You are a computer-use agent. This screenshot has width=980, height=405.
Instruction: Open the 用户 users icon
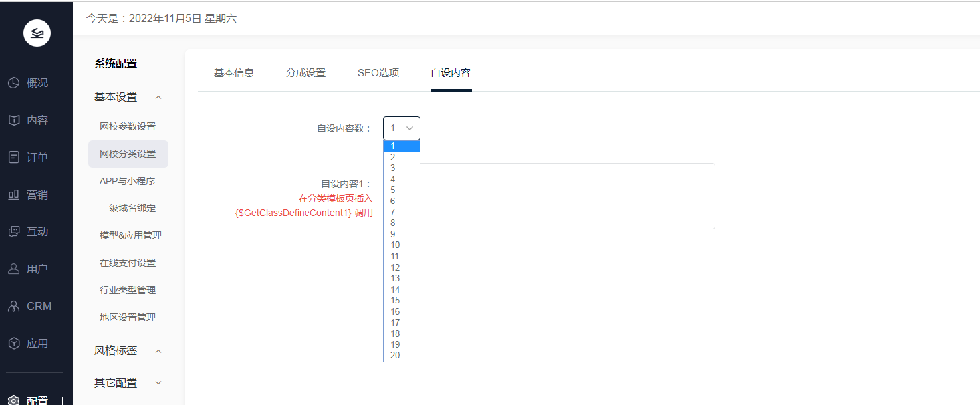tap(13, 269)
